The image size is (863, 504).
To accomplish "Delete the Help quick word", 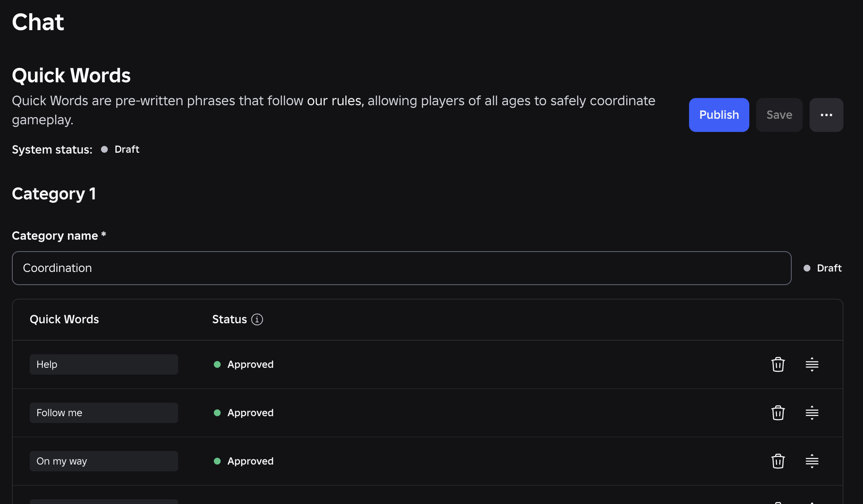I will (778, 364).
